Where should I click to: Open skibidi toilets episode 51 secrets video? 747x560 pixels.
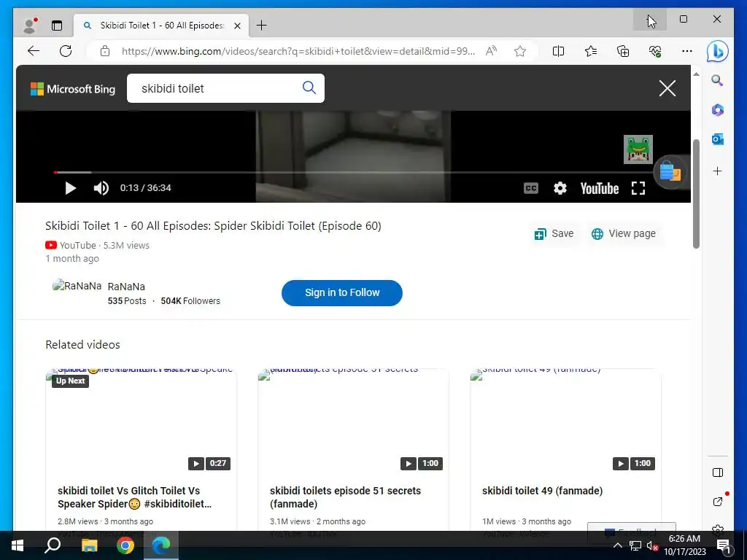pos(345,497)
